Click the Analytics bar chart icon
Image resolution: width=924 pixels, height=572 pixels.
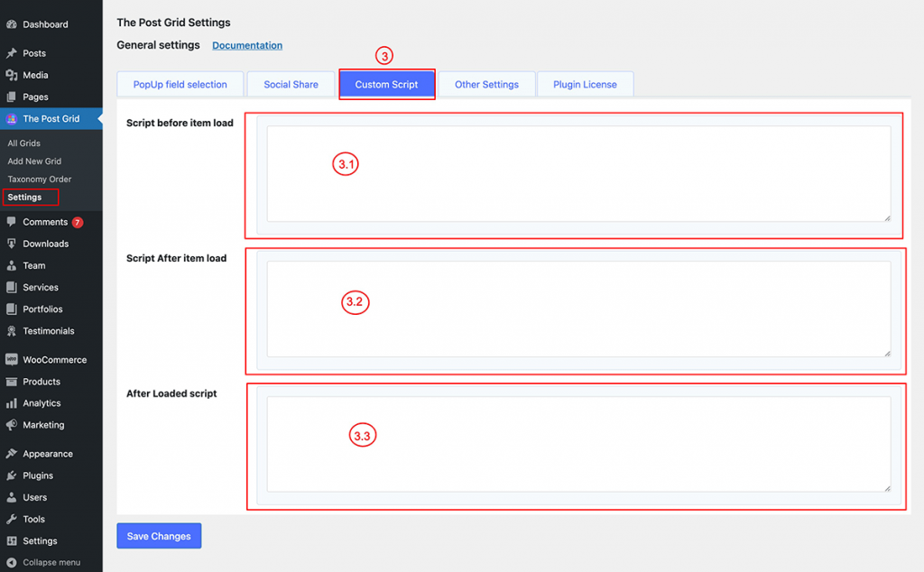point(11,403)
